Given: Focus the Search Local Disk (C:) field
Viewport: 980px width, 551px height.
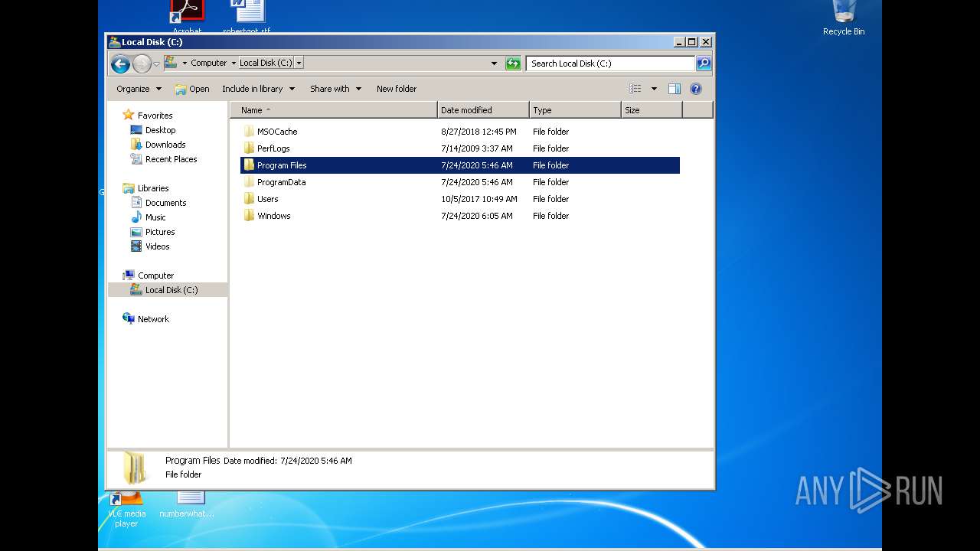Looking at the screenshot, I should click(x=611, y=64).
